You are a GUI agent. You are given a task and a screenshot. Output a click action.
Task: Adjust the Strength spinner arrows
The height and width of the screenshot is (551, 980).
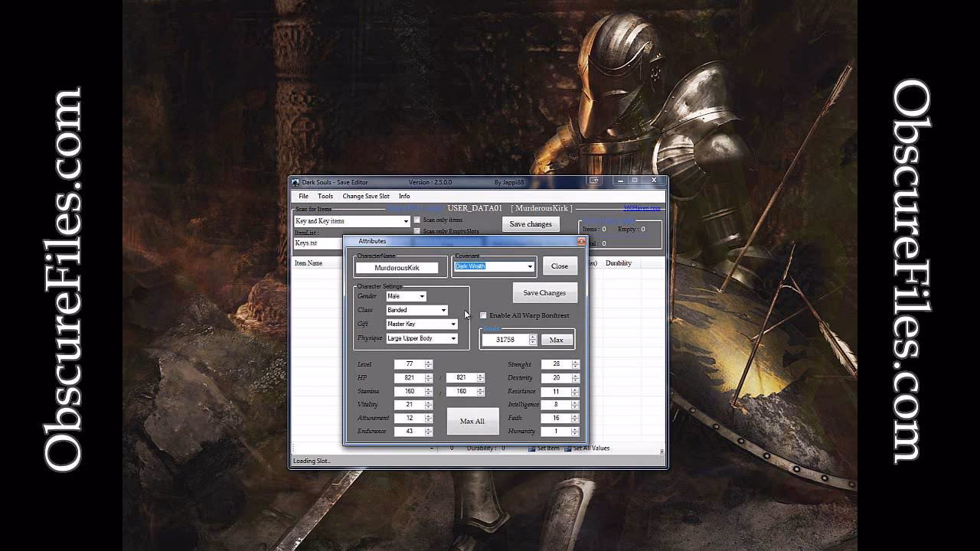click(575, 364)
